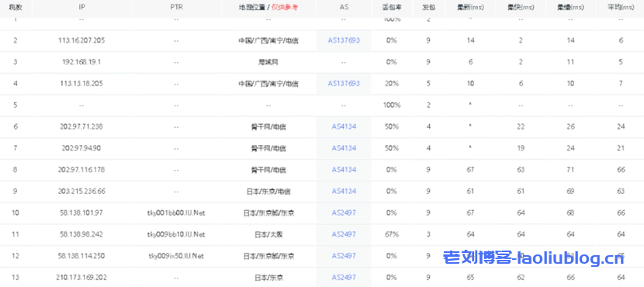Select IP address 202.97.94.90
This screenshot has width=644, height=287.
81,148
